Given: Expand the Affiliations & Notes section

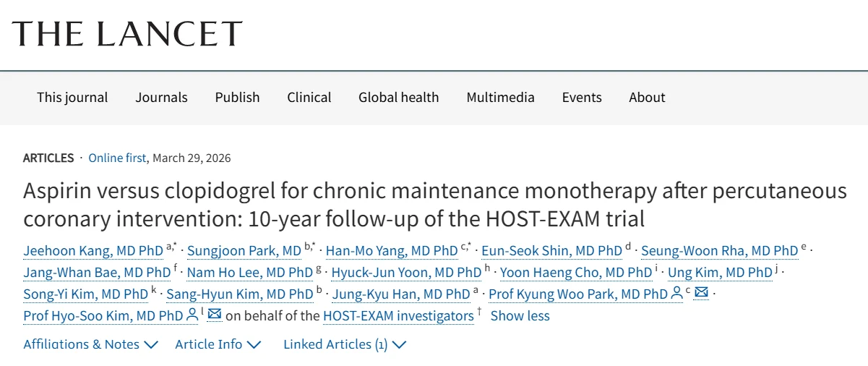Looking at the screenshot, I should pos(90,344).
